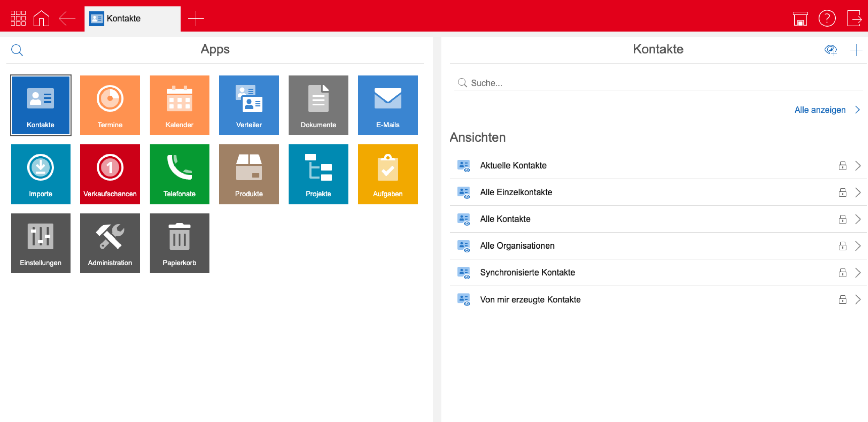Screen dimensions: 868x422
Task: Click lock icon on Synchronisierte Kontakte row
Action: [x=842, y=272]
